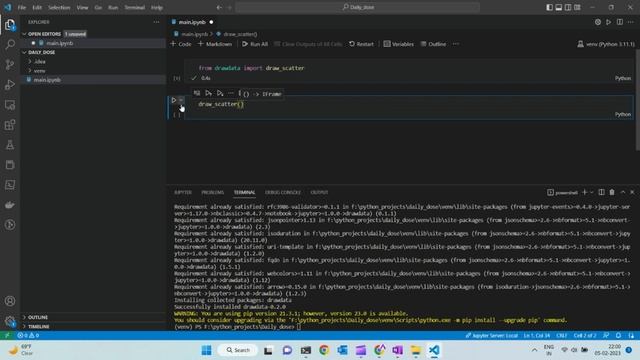Open the Docker whale view in activity bar
640x360 pixels.
(x=10, y=205)
